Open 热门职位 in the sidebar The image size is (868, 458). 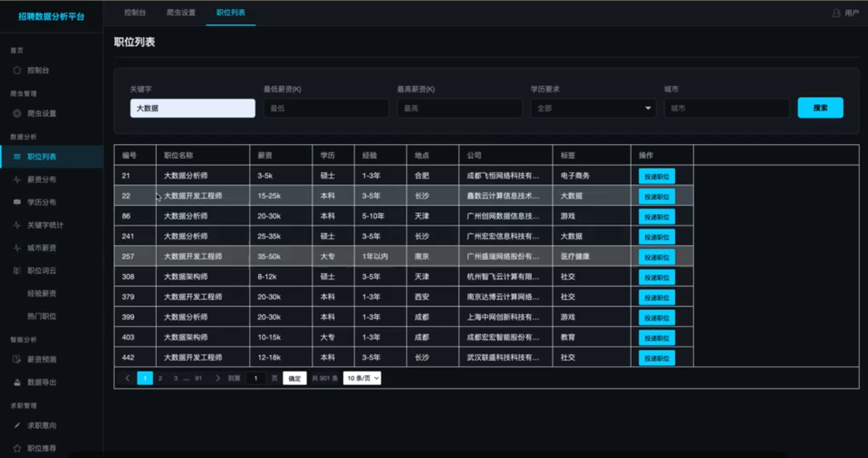pos(42,316)
